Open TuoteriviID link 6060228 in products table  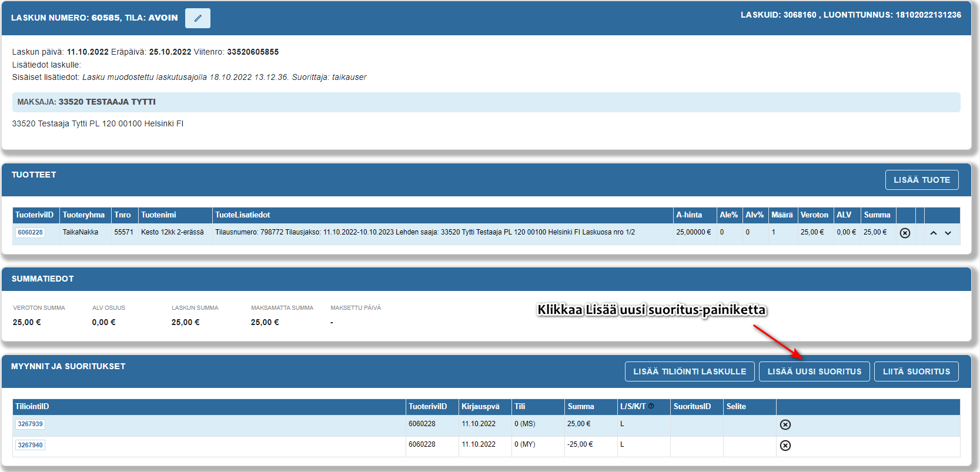coord(30,232)
